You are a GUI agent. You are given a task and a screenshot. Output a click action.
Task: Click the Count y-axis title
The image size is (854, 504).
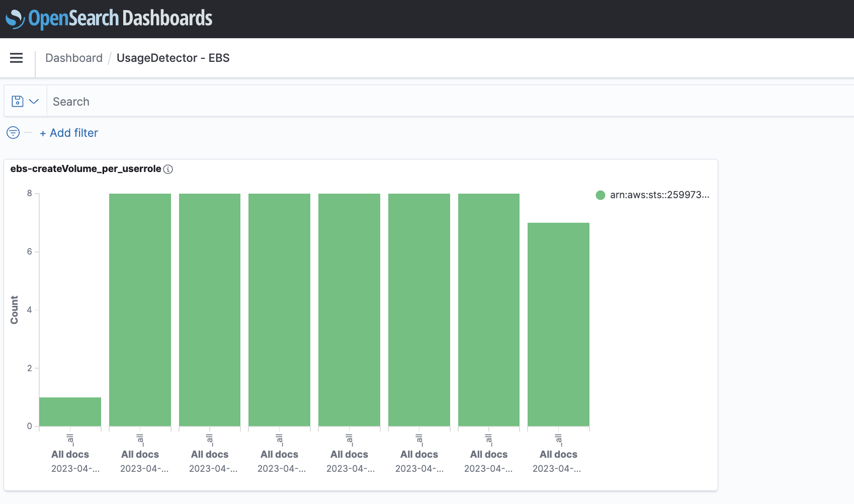click(x=14, y=310)
